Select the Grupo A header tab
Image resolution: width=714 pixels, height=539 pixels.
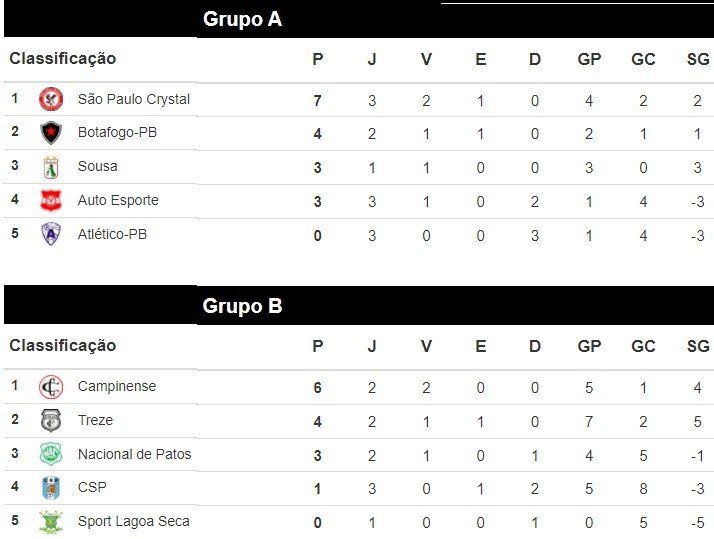tap(243, 19)
